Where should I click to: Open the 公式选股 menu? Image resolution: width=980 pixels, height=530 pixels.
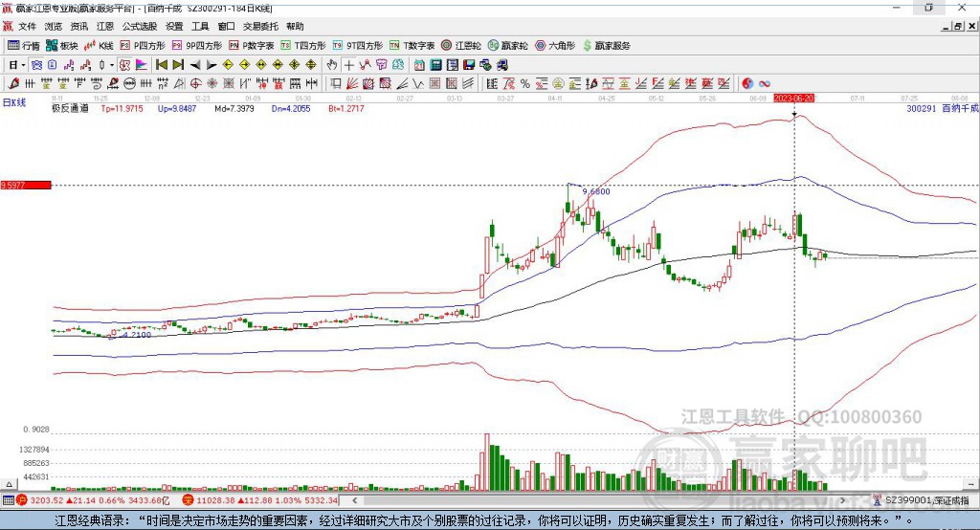point(140,26)
